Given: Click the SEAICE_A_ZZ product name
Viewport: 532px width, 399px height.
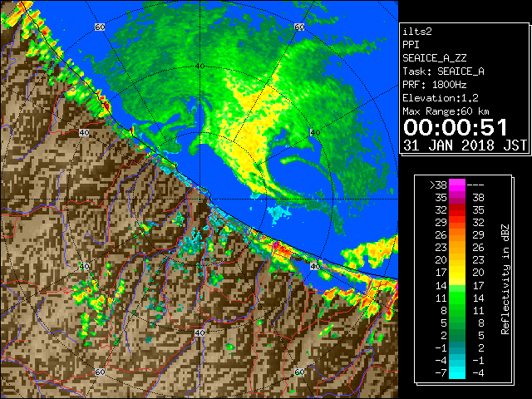Looking at the screenshot, I should point(435,58).
